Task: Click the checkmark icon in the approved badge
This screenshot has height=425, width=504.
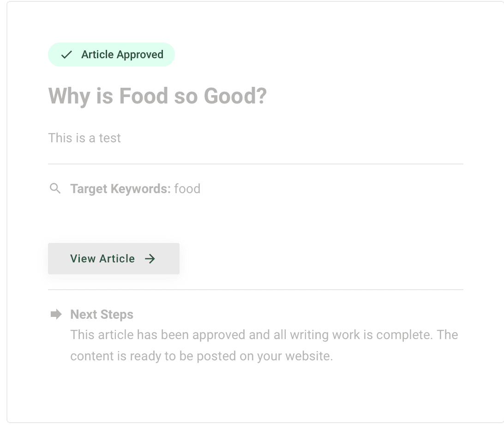Action: tap(67, 55)
